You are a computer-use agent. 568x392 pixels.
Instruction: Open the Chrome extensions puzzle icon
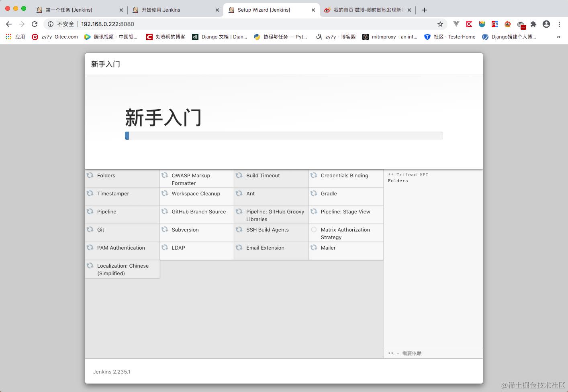(x=533, y=24)
